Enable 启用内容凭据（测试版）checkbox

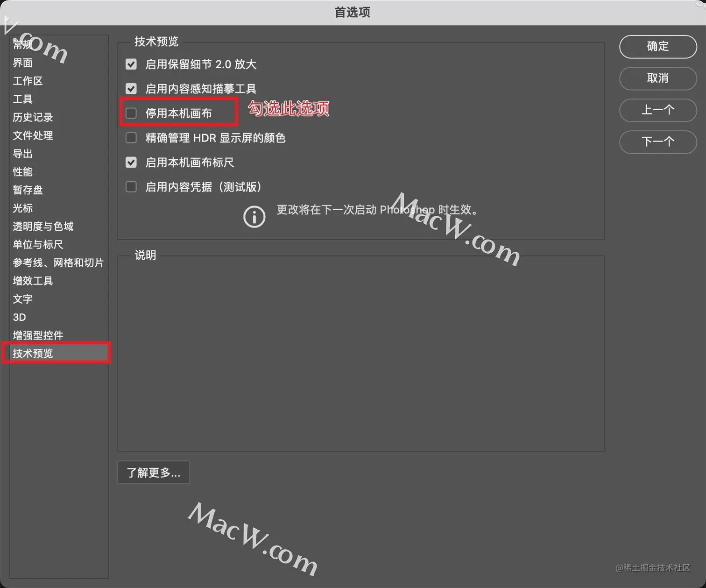pyautogui.click(x=131, y=187)
